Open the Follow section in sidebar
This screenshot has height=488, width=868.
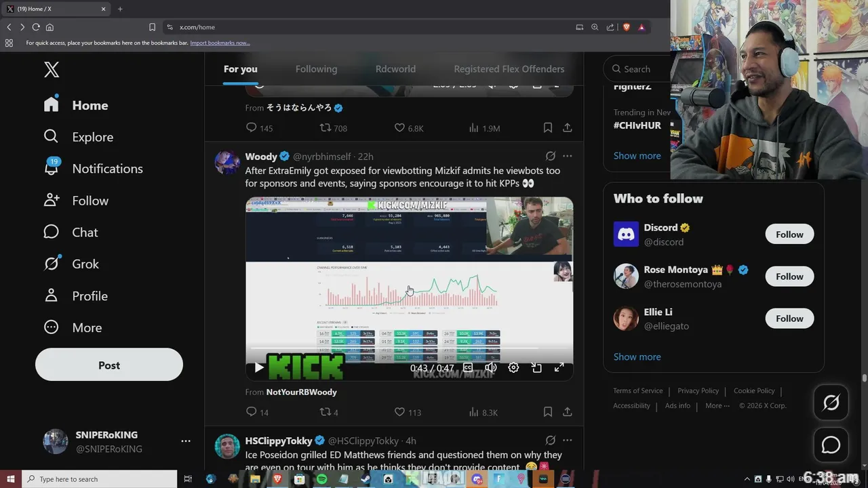[76, 201]
